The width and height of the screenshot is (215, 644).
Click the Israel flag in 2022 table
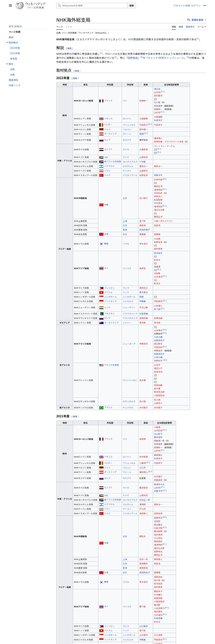click(x=101, y=166)
